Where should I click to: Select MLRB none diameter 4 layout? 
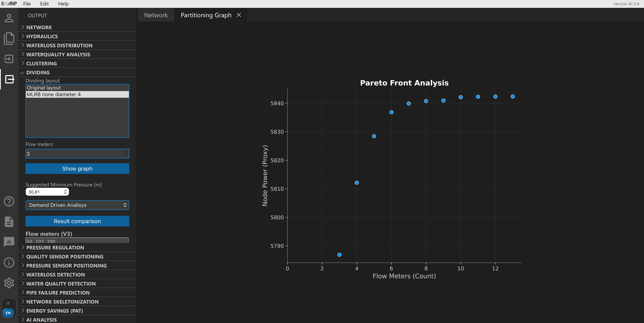[77, 94]
